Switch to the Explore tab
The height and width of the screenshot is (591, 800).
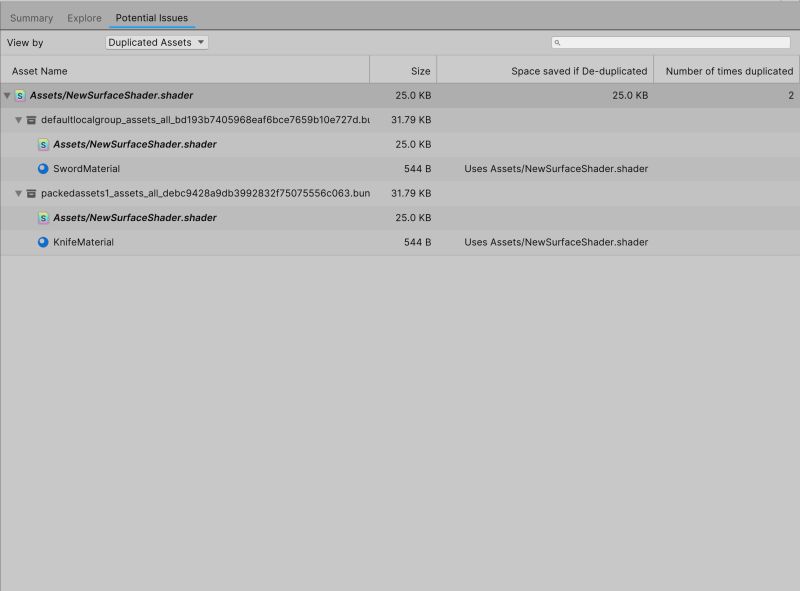tap(84, 17)
